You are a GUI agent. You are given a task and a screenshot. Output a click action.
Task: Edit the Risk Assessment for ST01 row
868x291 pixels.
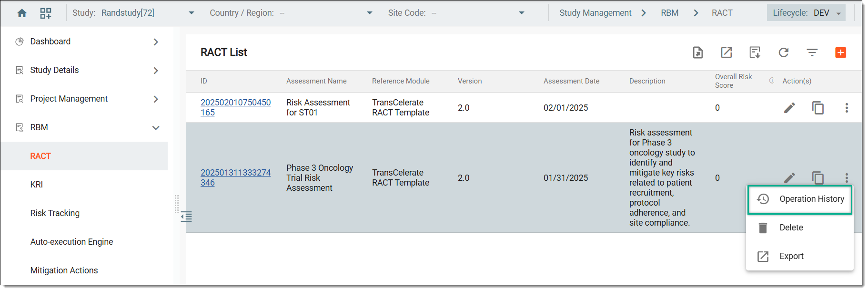pyautogui.click(x=789, y=108)
